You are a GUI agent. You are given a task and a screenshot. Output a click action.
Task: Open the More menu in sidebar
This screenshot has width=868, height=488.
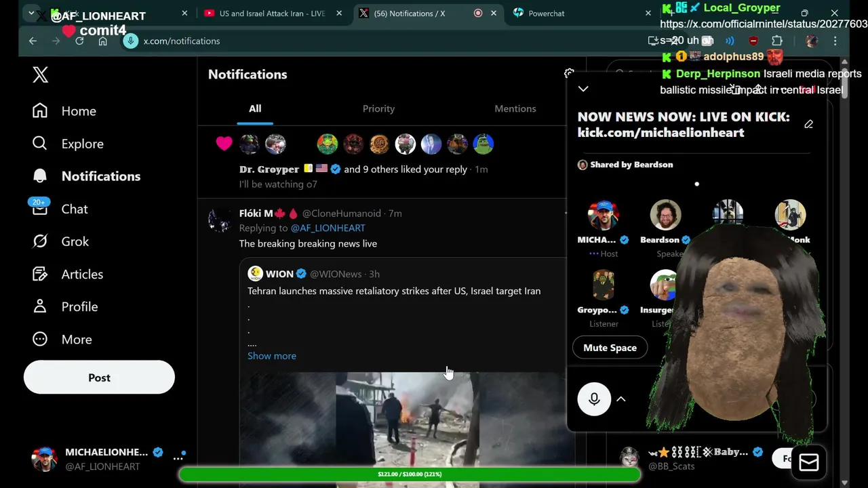62,339
